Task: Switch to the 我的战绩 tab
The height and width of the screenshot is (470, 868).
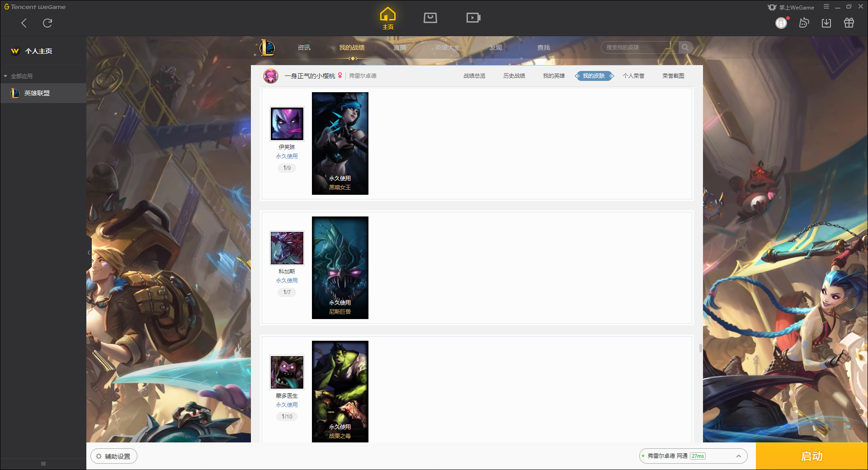Action: tap(352, 47)
